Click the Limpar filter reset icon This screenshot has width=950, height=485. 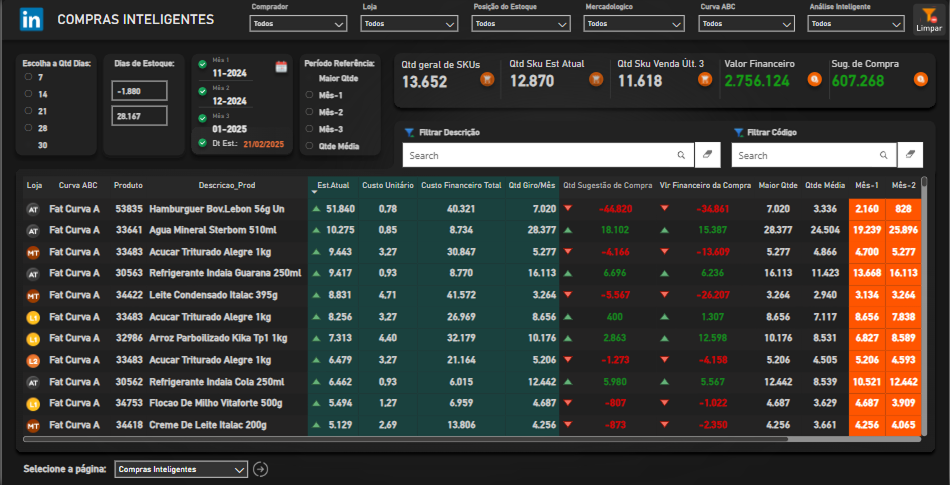(x=927, y=15)
